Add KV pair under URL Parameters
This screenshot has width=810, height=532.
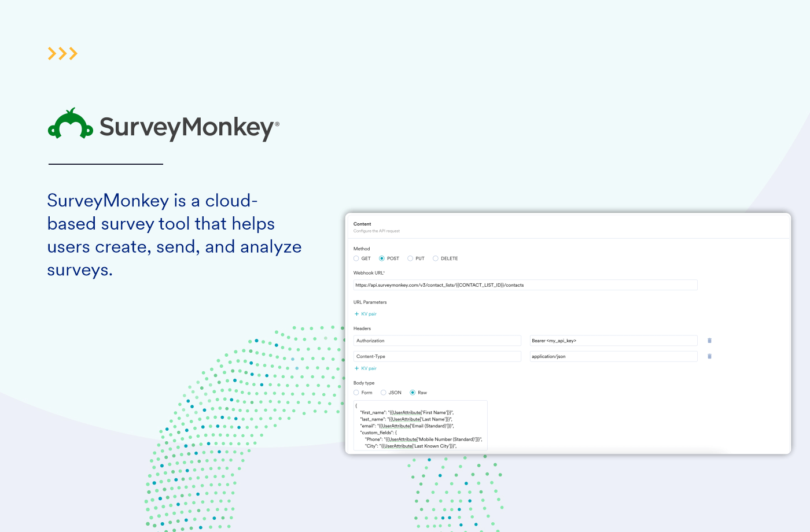pyautogui.click(x=366, y=314)
